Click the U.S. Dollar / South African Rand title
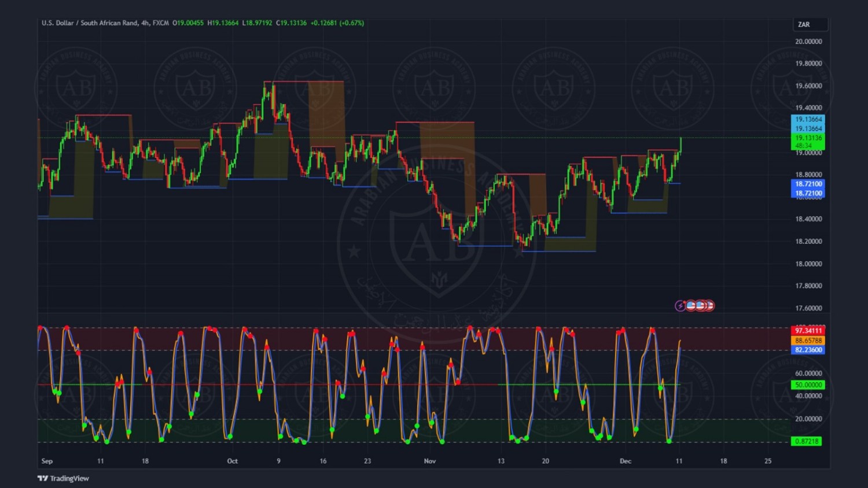 click(90, 23)
